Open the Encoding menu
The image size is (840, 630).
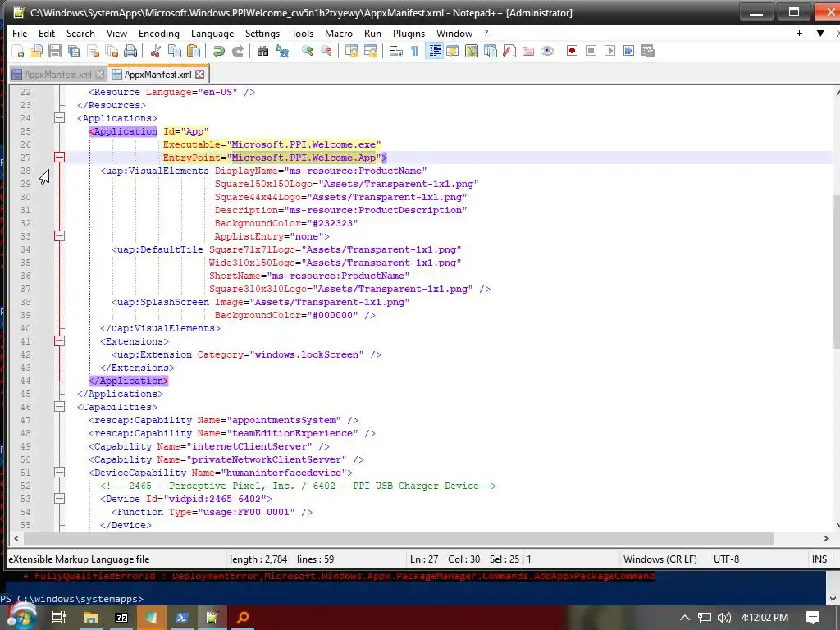coord(159,33)
